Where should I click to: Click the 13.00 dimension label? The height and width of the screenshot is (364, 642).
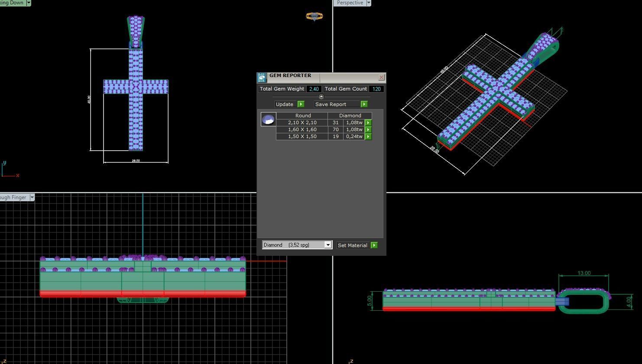tap(584, 273)
